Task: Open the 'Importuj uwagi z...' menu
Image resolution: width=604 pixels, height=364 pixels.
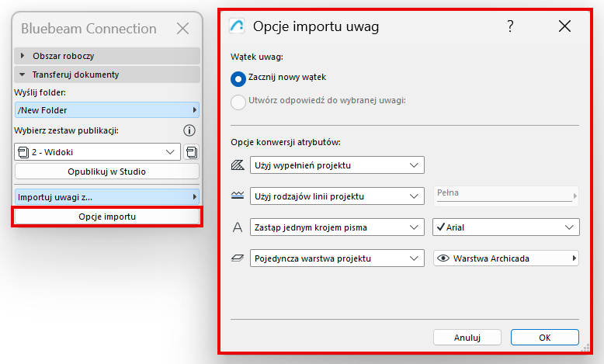Action: (107, 196)
